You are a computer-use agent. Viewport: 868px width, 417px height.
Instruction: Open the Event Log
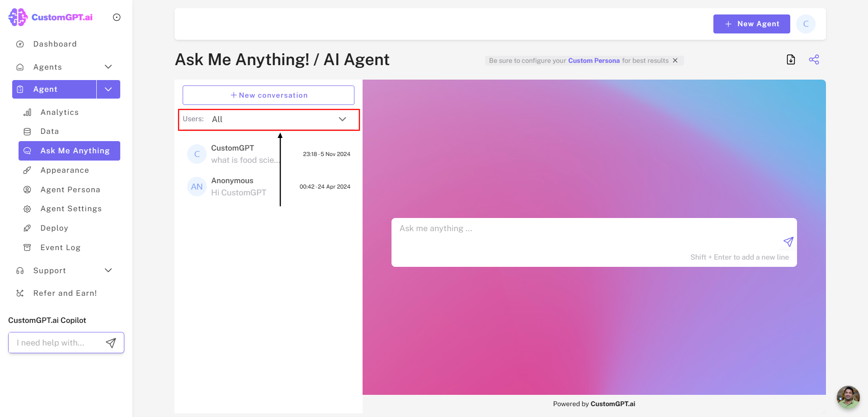coord(61,247)
